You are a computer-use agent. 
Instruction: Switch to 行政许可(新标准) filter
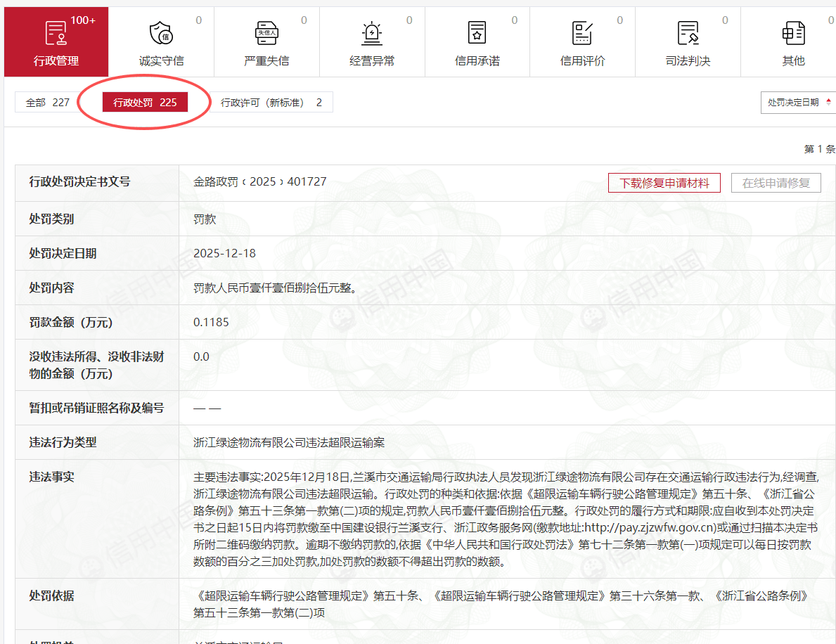(x=271, y=103)
